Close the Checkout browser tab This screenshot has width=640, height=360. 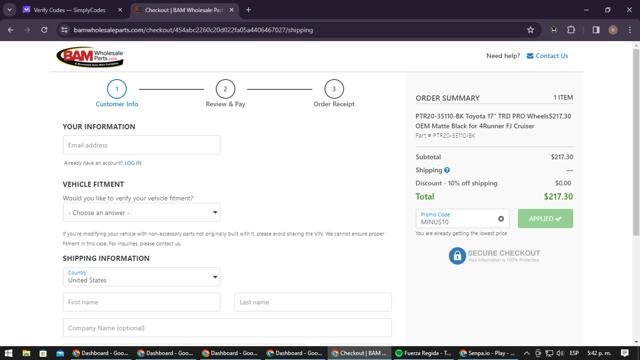point(231,10)
